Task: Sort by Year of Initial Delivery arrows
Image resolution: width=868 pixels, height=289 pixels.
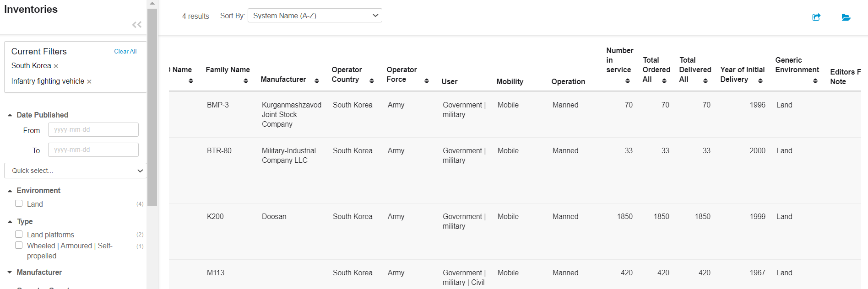Action: 760,81
